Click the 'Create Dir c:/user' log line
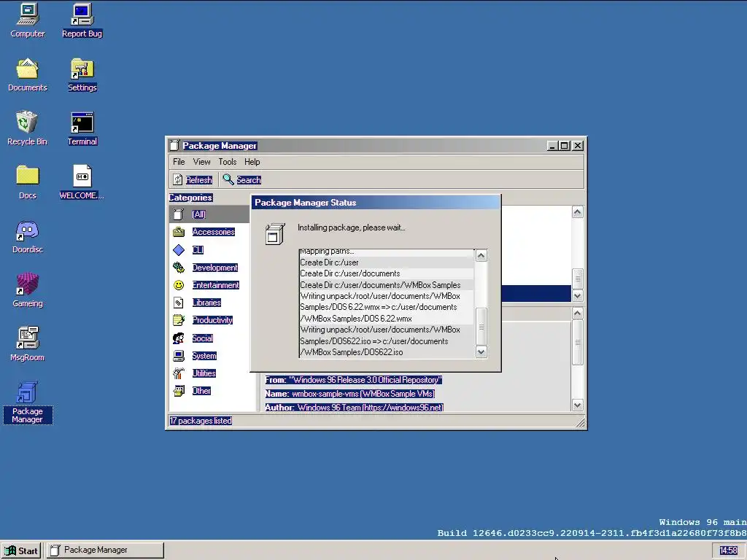747x560 pixels. (x=387, y=262)
